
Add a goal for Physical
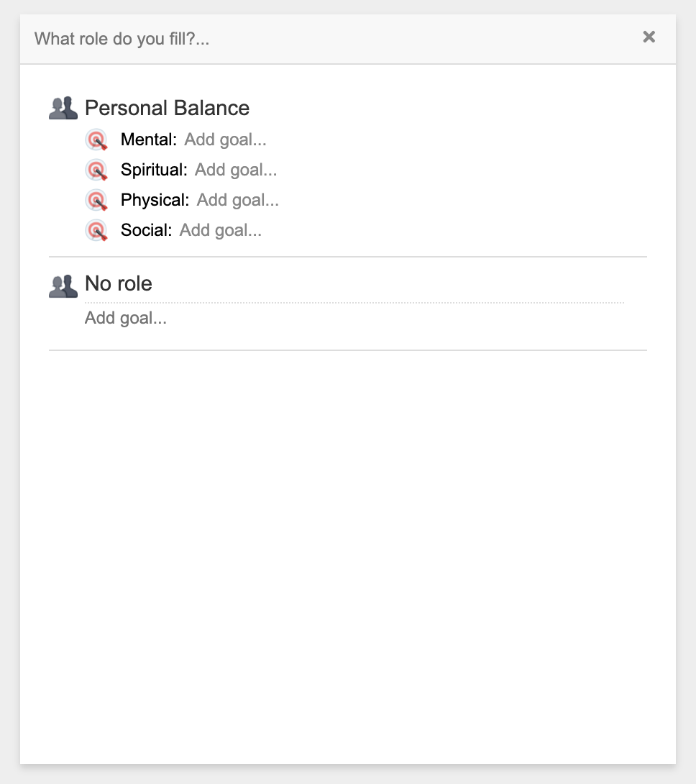point(237,200)
